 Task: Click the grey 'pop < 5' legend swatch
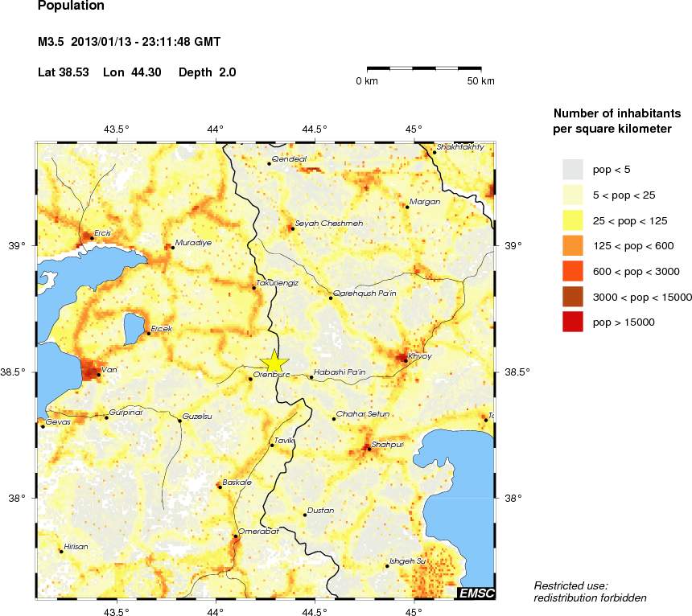pos(572,169)
